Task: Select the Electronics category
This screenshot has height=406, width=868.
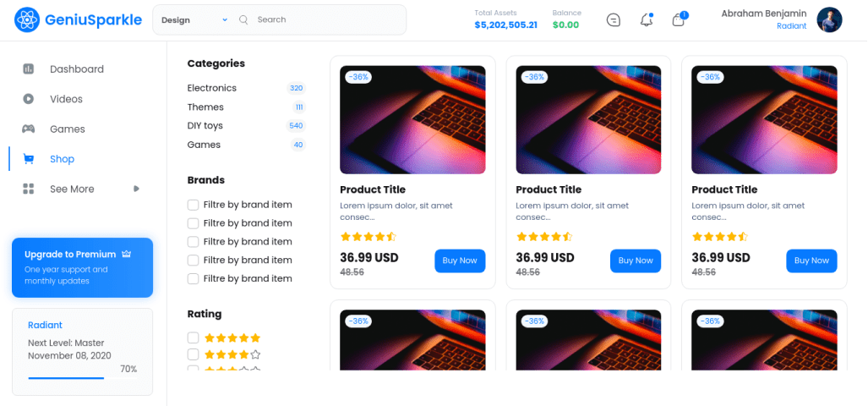Action: [212, 88]
